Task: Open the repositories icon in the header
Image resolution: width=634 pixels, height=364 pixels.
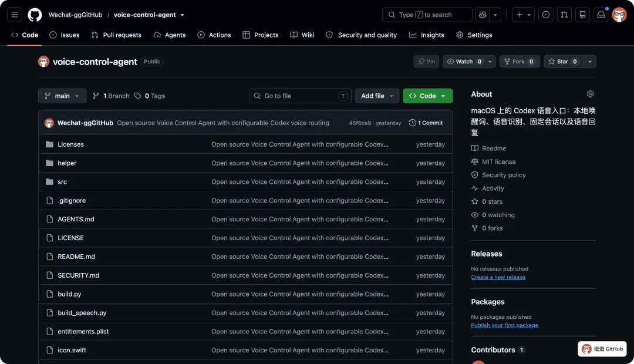Action: [x=583, y=15]
